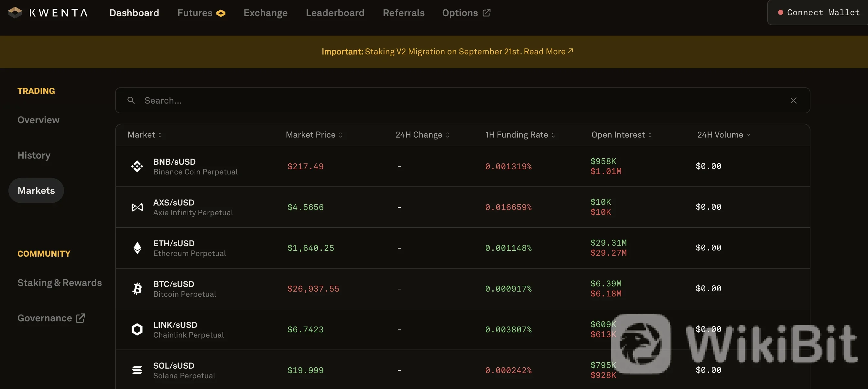Click funding rate 0.016659%
The image size is (868, 389).
(x=508, y=207)
